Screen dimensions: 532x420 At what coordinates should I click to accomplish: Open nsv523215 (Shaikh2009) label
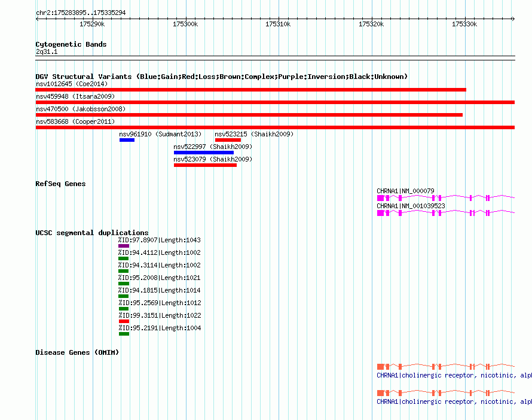pos(254,134)
